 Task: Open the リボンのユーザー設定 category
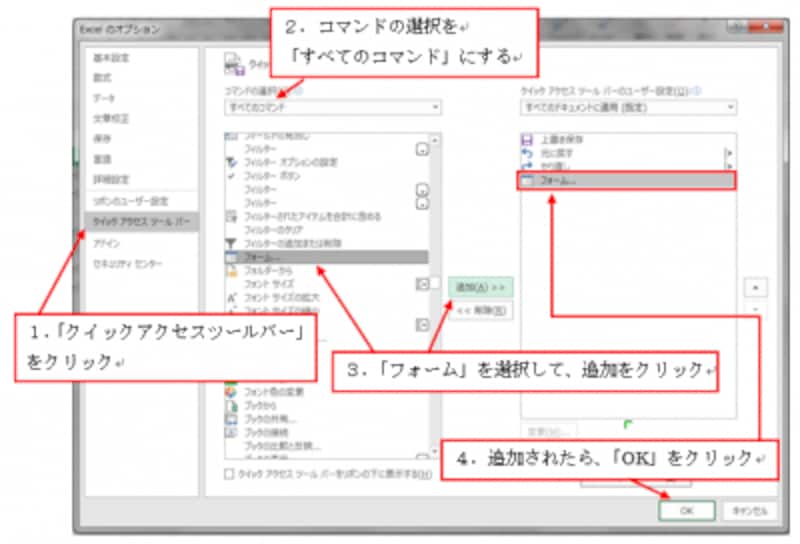131,201
